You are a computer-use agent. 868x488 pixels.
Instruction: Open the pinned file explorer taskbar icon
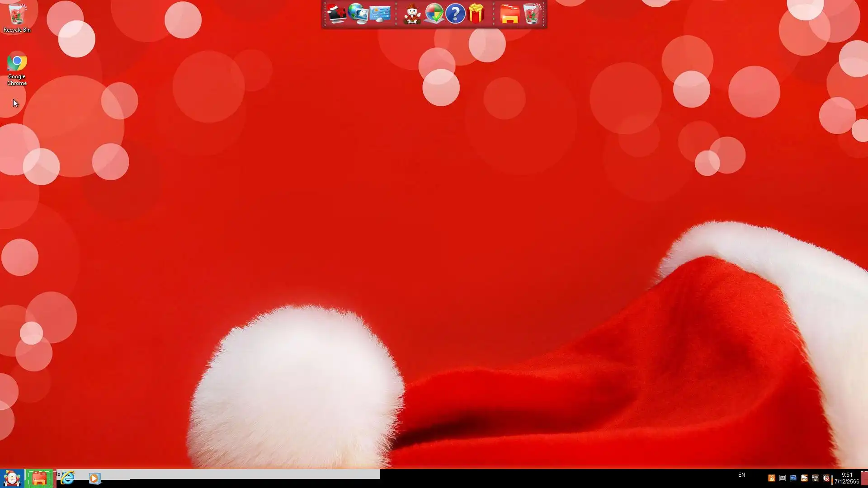[39, 478]
